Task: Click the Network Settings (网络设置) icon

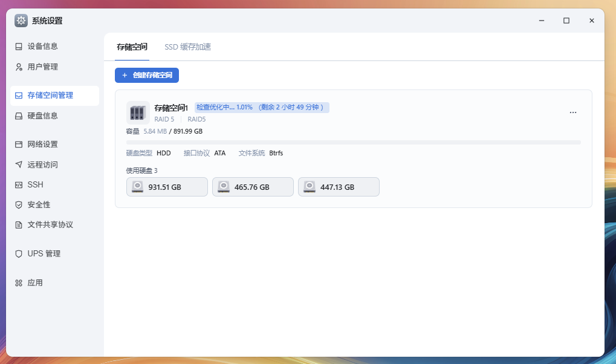Action: coord(19,145)
